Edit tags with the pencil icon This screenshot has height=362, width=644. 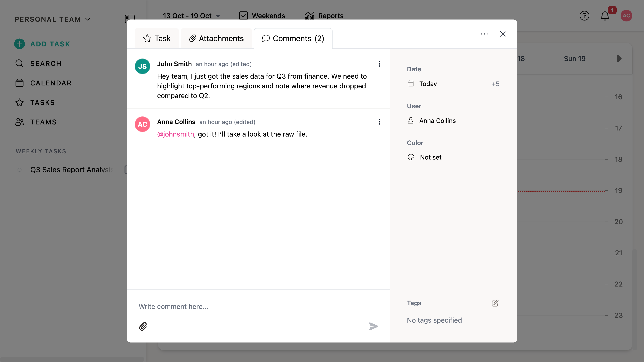pos(495,303)
